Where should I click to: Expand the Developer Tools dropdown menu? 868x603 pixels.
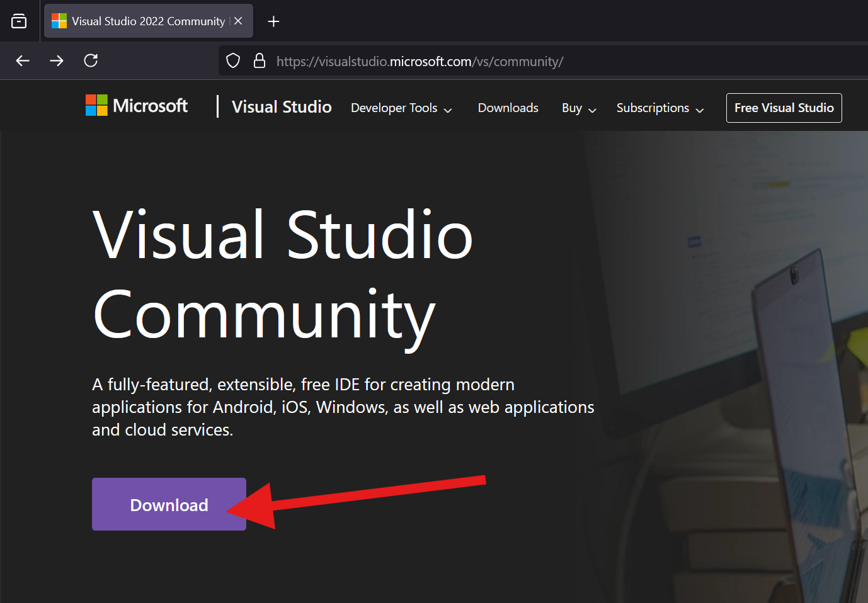pyautogui.click(x=401, y=108)
